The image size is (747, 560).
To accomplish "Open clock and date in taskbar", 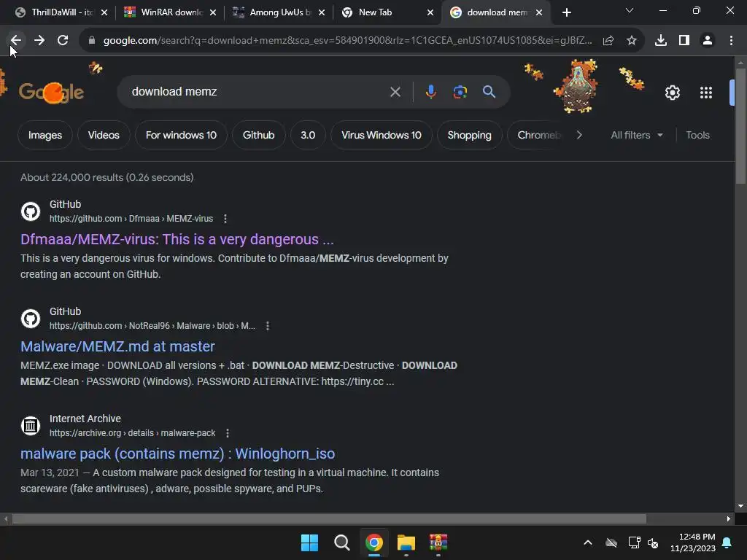I will 693,542.
